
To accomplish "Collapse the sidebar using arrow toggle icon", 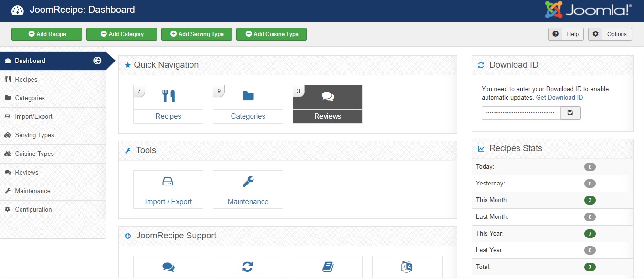I will click(97, 61).
